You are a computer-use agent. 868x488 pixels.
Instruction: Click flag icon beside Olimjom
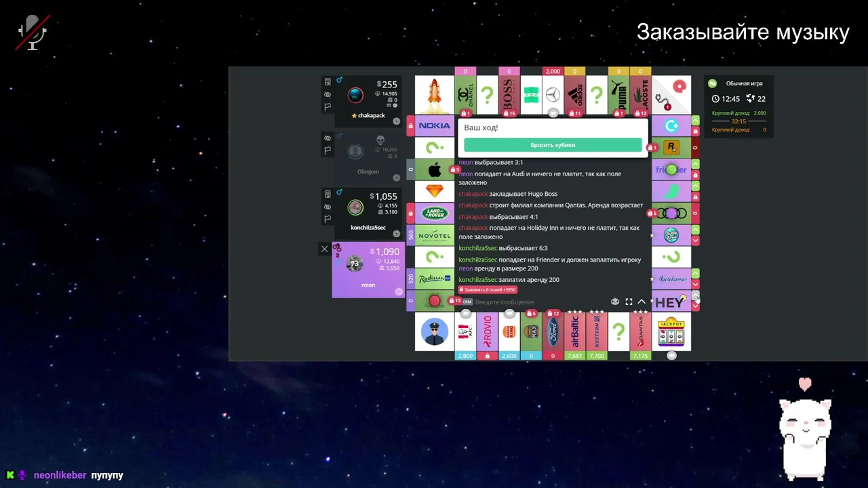328,150
